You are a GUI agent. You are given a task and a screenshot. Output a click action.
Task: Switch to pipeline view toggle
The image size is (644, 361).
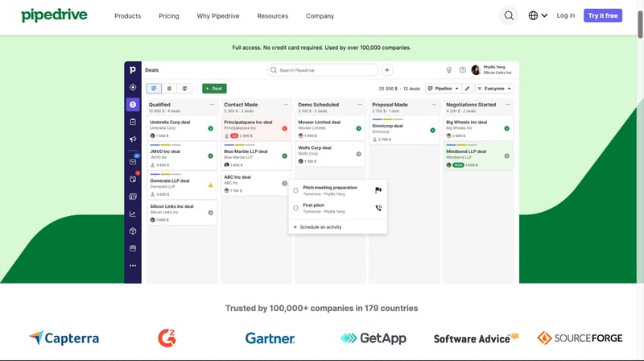[x=154, y=89]
